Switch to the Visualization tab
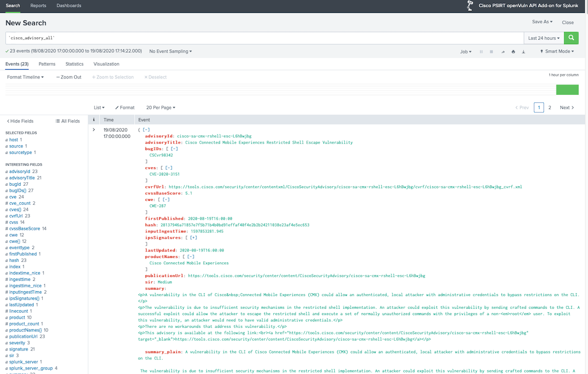This screenshot has width=588, height=374. coord(106,64)
